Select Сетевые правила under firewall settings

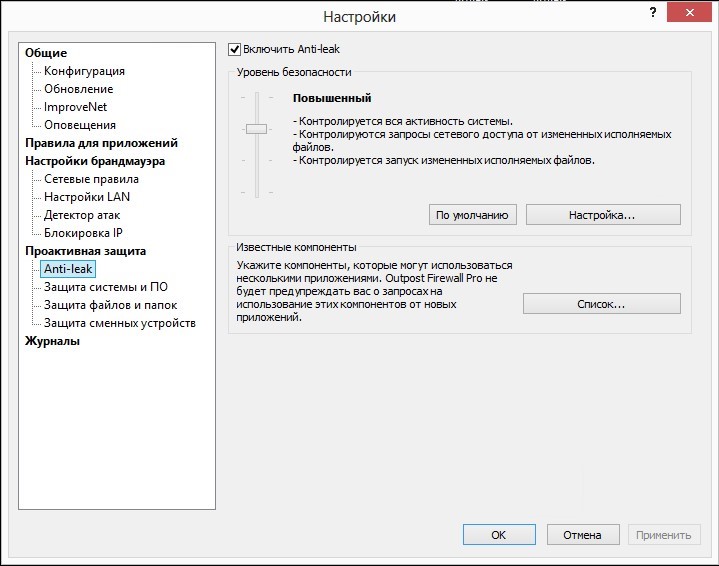click(x=91, y=179)
